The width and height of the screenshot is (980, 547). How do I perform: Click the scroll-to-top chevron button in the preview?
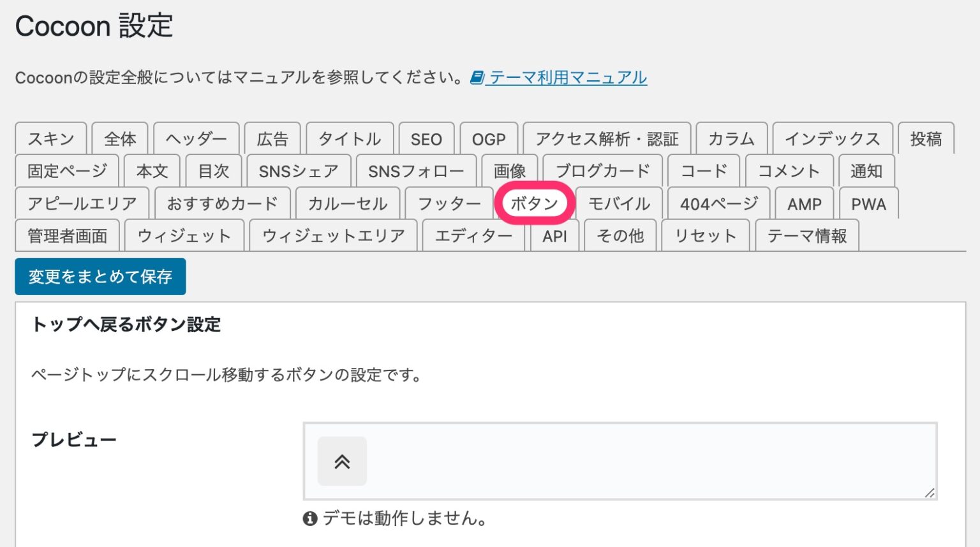(343, 461)
